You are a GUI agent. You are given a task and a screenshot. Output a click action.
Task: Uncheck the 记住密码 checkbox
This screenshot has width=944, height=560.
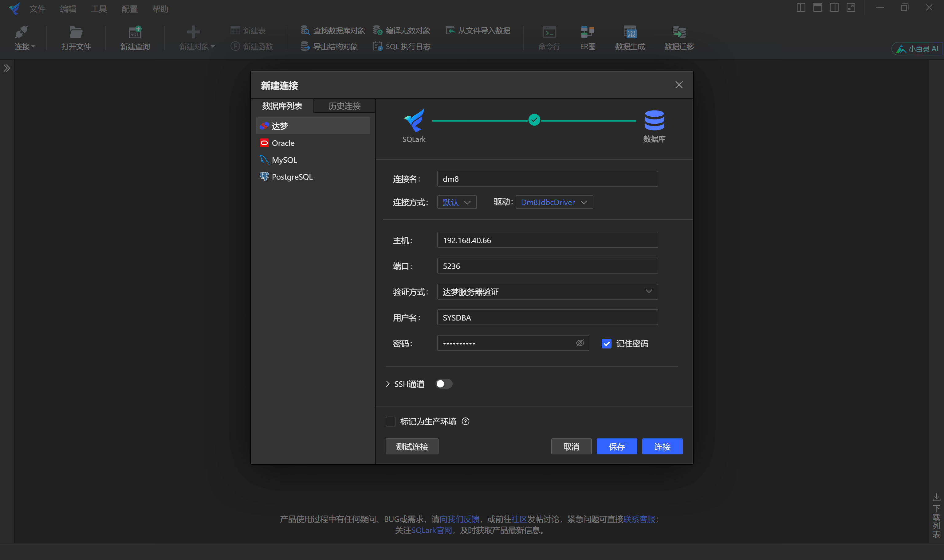click(x=606, y=343)
